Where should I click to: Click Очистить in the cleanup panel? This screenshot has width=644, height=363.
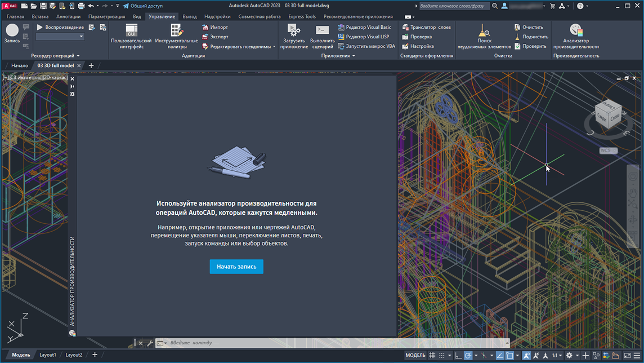[529, 27]
